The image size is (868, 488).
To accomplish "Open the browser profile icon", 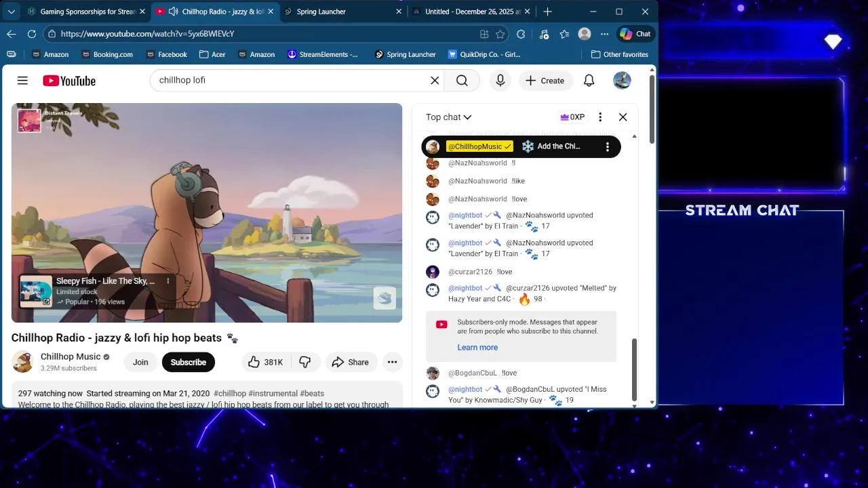I will click(x=585, y=34).
